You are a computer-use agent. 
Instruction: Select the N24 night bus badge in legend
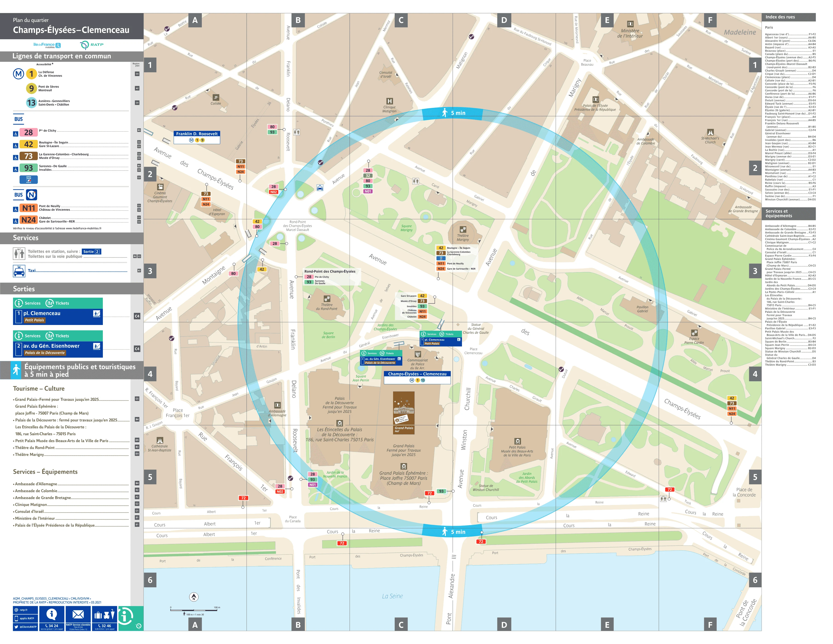click(x=29, y=220)
